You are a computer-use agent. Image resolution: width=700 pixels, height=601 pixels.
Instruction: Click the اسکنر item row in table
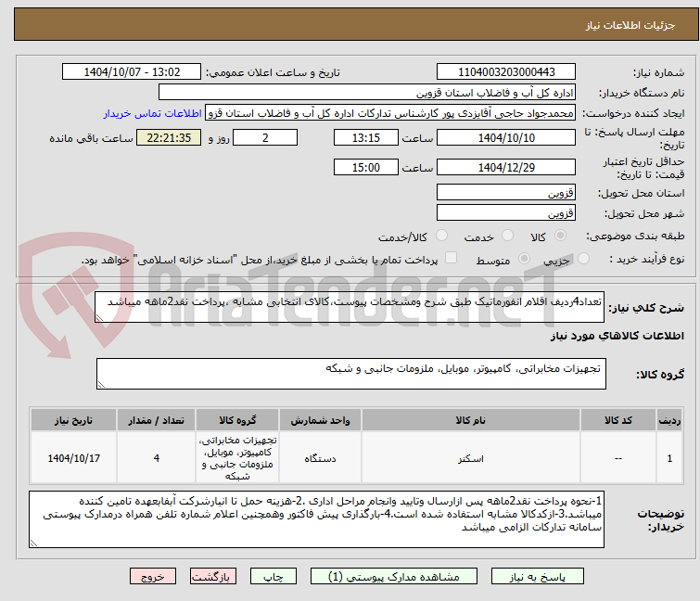pyautogui.click(x=477, y=458)
